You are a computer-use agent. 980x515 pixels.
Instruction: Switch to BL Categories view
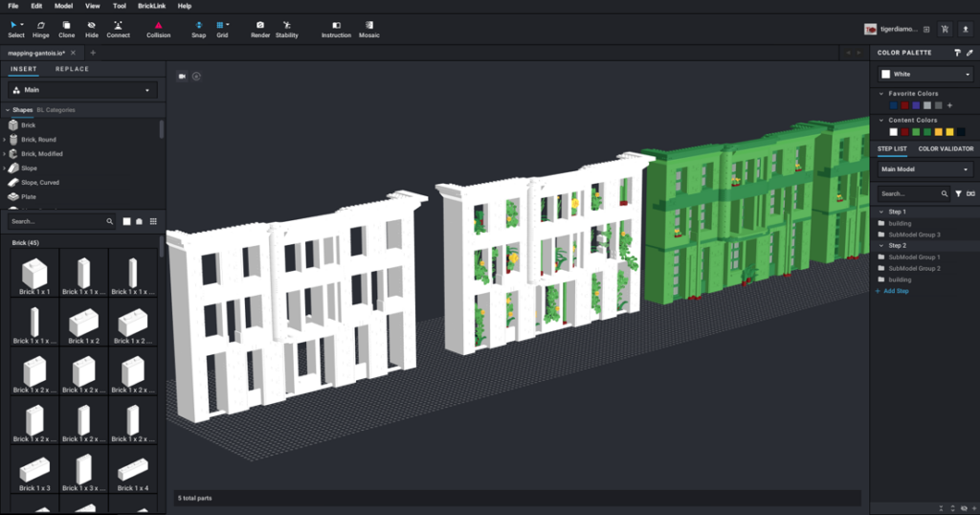pos(56,110)
